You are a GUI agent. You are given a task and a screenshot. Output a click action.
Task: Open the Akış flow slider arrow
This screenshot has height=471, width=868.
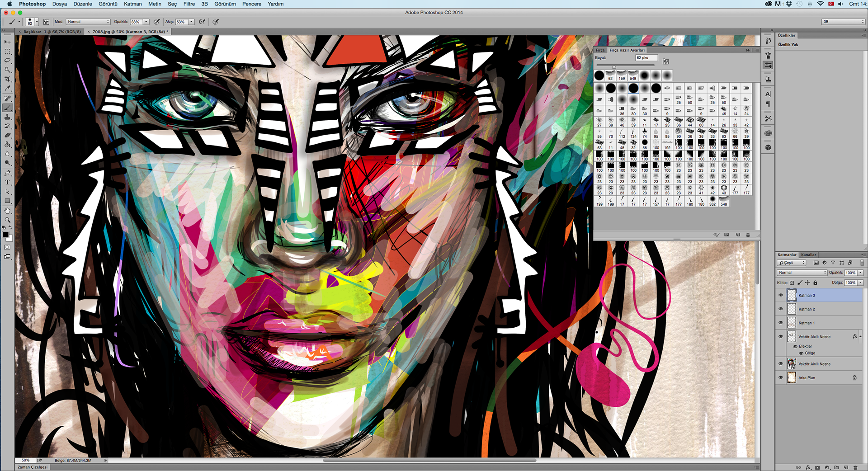(x=191, y=22)
